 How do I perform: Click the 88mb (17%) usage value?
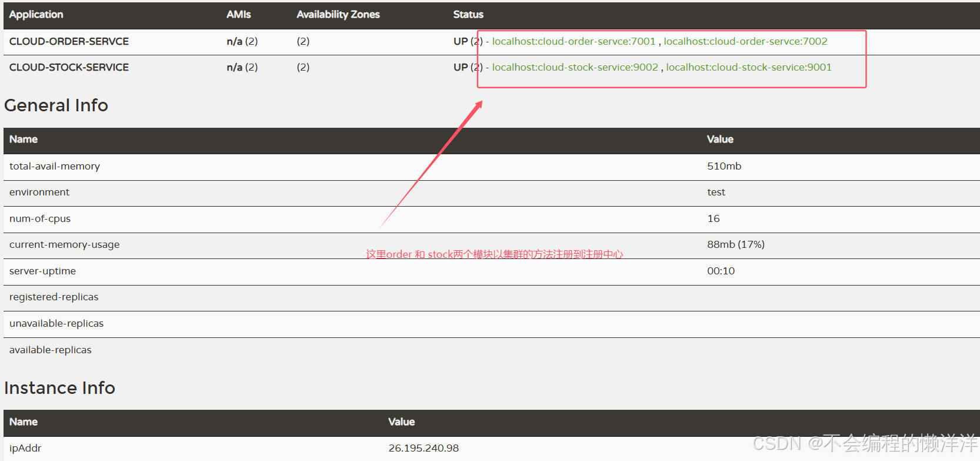(x=736, y=245)
